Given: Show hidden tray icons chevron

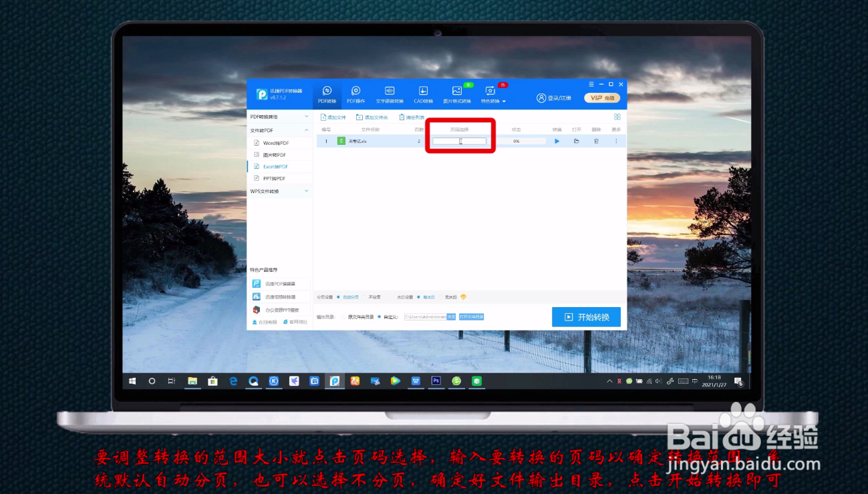Looking at the screenshot, I should (x=609, y=381).
